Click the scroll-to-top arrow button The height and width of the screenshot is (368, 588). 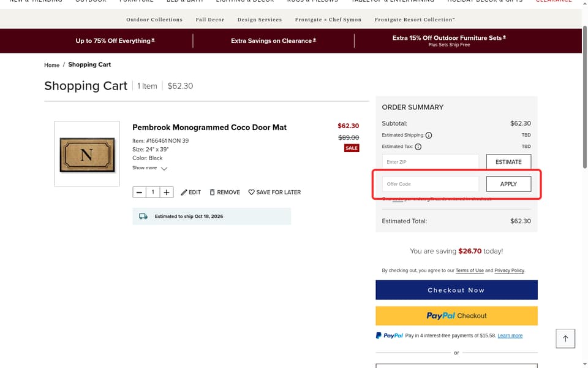[x=565, y=339]
